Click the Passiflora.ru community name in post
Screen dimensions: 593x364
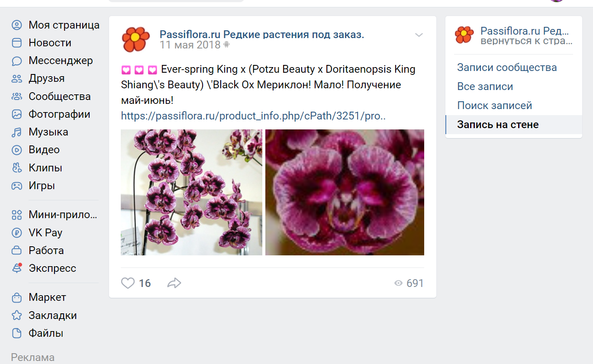(262, 35)
